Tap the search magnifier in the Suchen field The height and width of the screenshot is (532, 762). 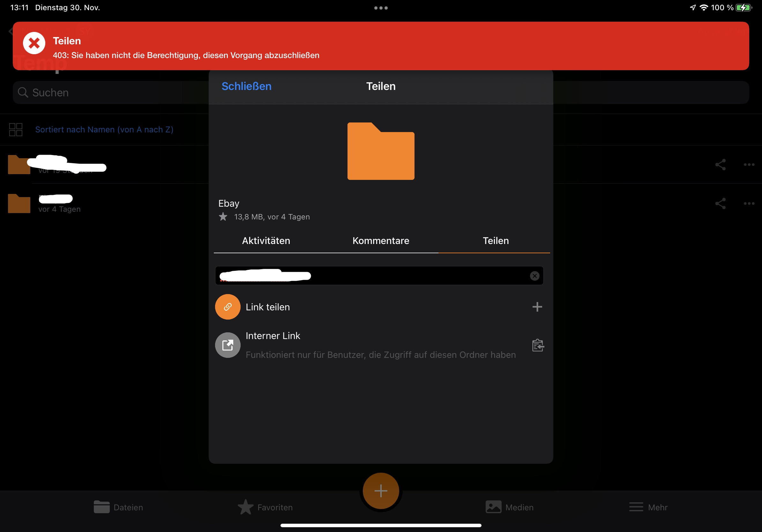[23, 92]
